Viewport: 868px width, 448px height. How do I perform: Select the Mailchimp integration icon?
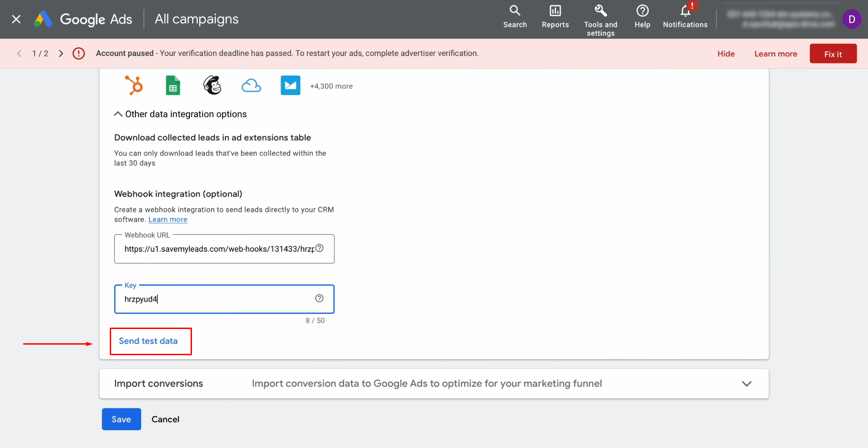click(212, 85)
